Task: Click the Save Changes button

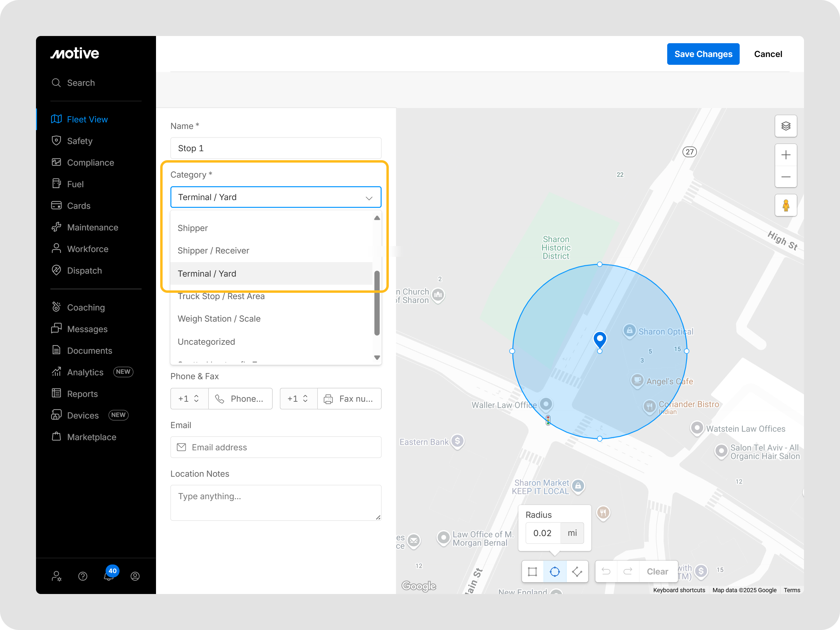Action: (x=703, y=54)
